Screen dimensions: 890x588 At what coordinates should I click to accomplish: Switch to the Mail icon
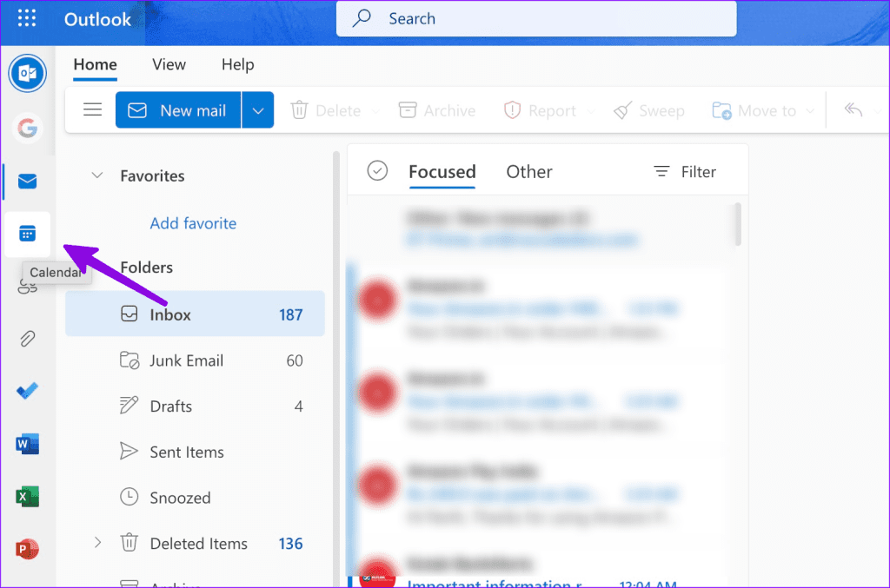pos(27,182)
